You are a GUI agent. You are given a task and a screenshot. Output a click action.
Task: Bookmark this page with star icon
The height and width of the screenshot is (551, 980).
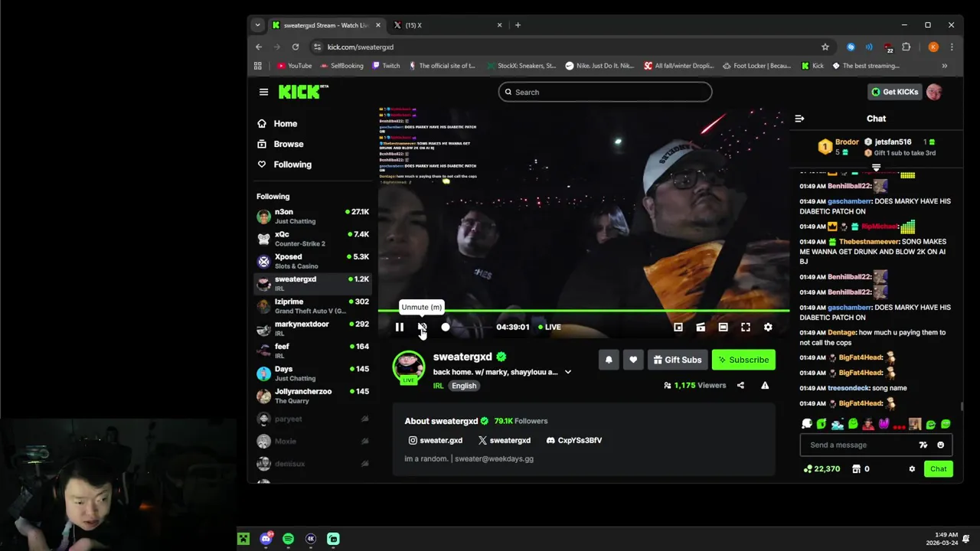825,47
